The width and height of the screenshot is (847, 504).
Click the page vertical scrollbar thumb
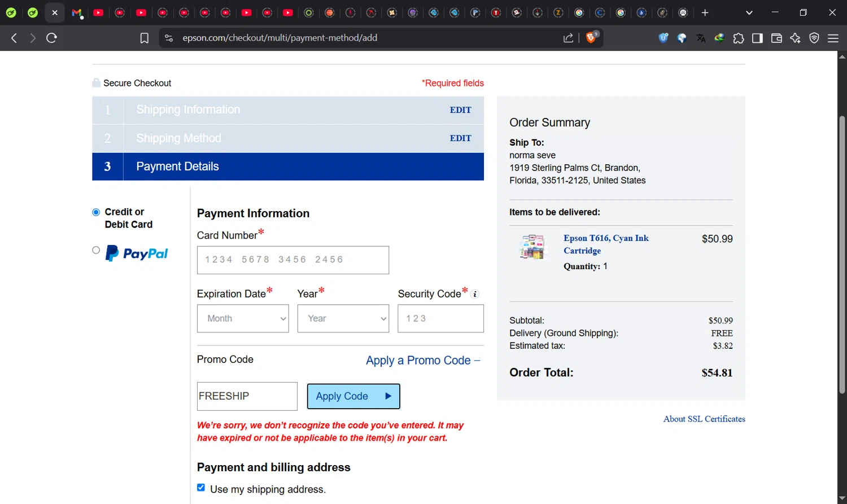[842, 254]
